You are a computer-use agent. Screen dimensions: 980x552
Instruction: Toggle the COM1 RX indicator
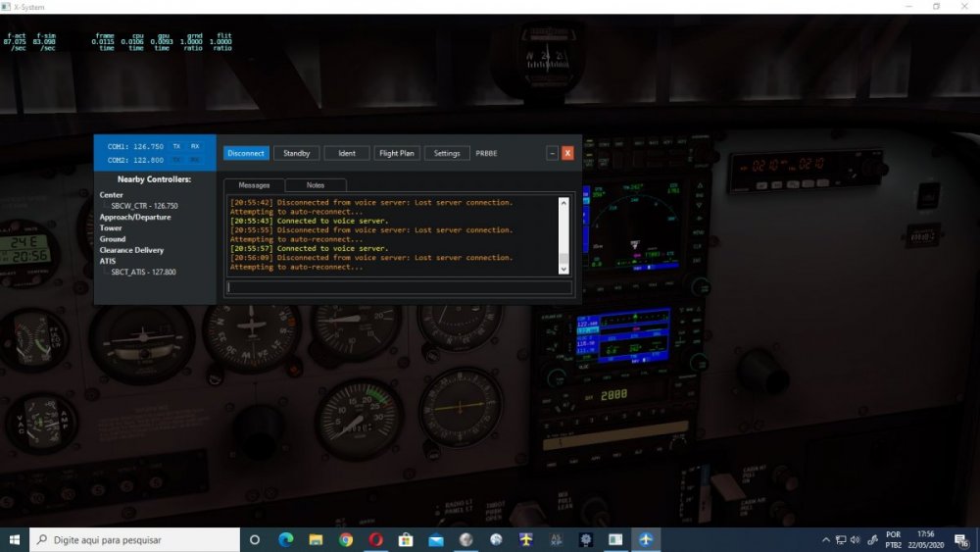[x=195, y=146]
